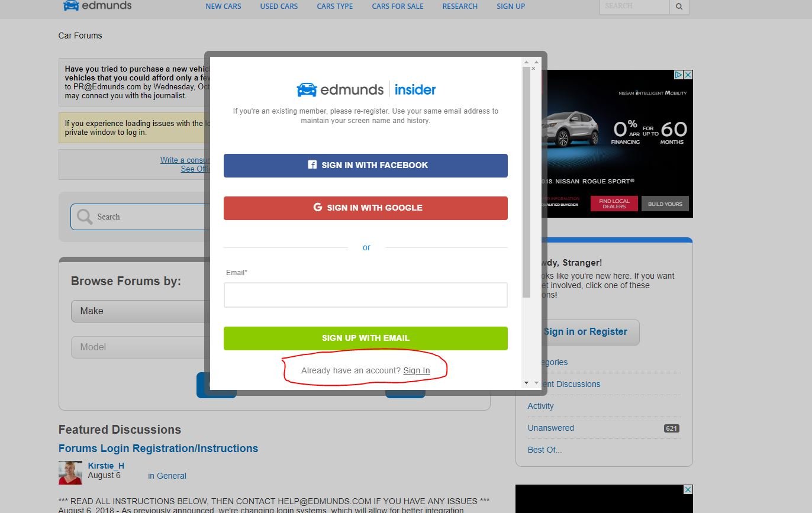Open the CARS TYPE menu
Viewport: 812px width, 513px height.
click(x=335, y=7)
